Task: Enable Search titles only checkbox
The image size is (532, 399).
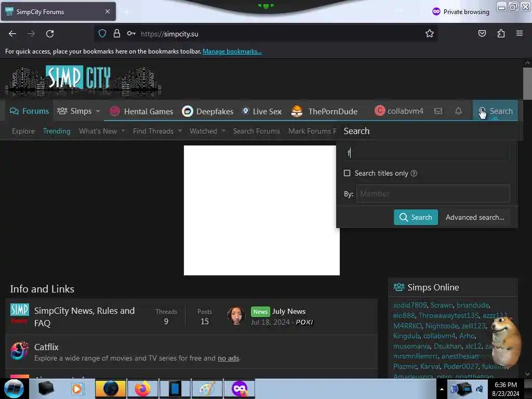Action: pos(347,173)
